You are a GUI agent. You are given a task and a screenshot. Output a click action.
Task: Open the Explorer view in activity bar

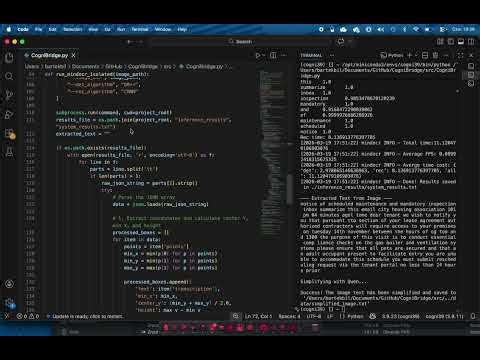tap(9, 58)
